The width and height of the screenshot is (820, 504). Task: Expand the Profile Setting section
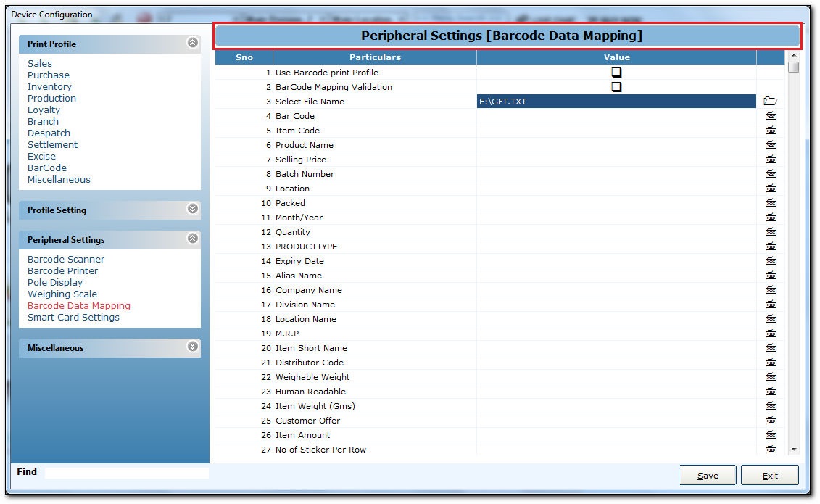[x=192, y=209]
